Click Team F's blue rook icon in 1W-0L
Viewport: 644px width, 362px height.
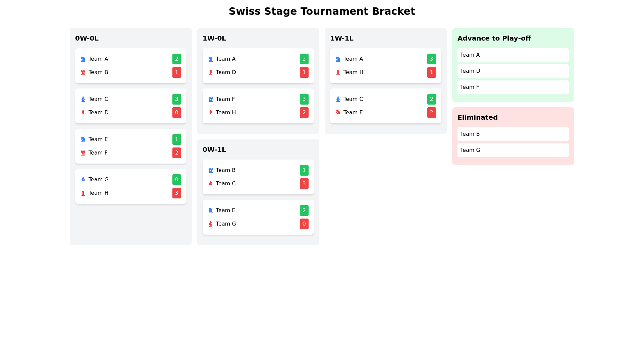[x=210, y=99]
